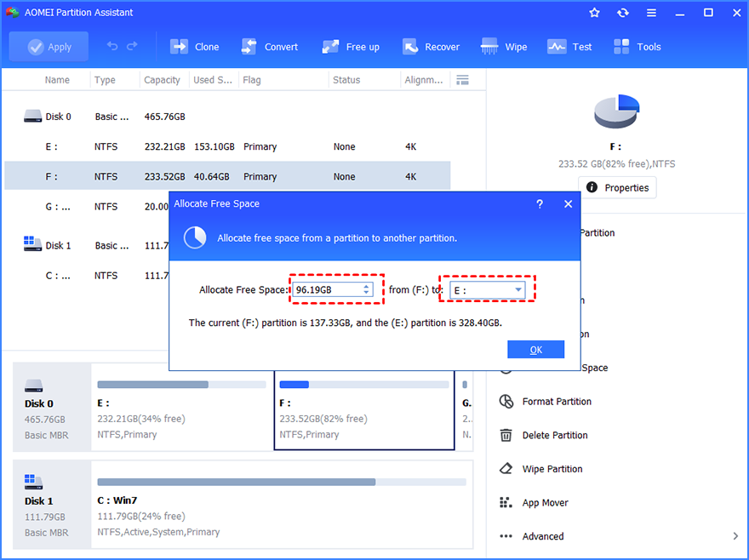Sort by the Flag column header
Viewport: 749px width, 560px height.
252,80
